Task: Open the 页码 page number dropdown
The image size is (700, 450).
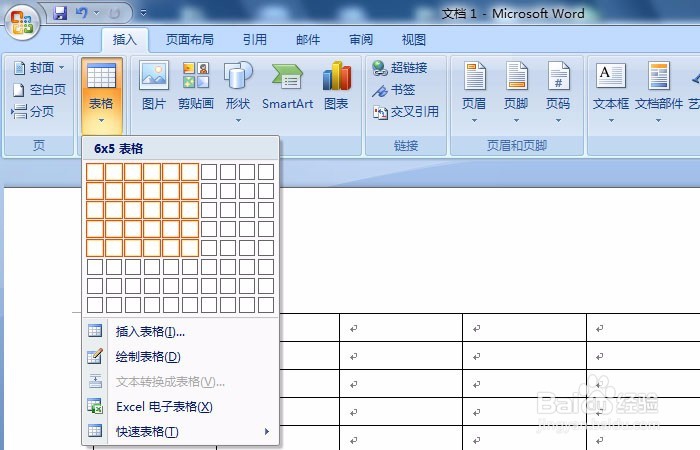Action: point(558,92)
